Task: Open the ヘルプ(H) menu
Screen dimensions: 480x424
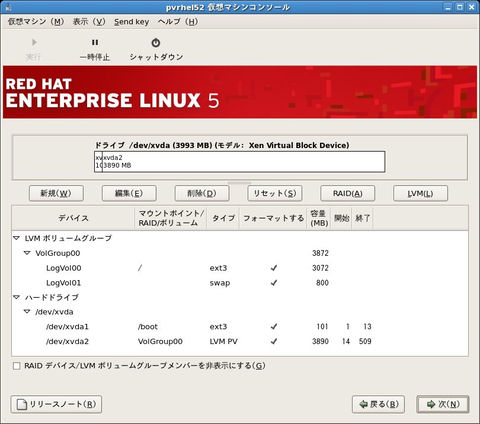Action: 178,22
